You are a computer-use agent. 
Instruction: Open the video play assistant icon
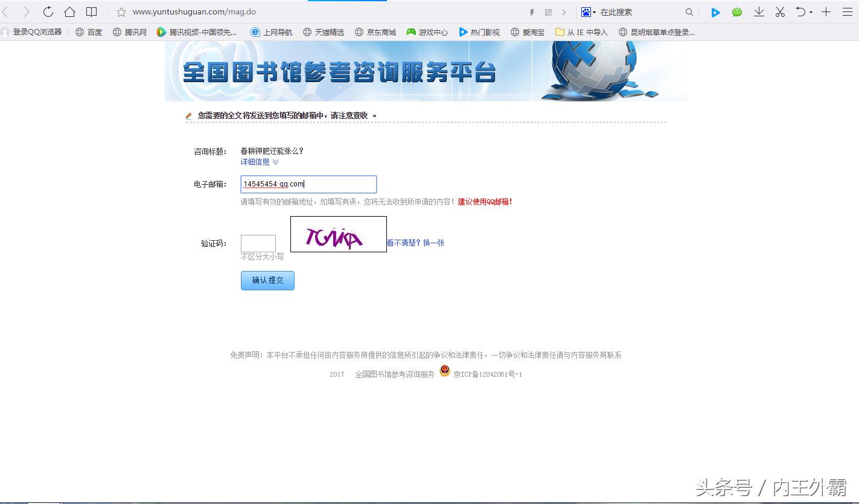point(715,11)
